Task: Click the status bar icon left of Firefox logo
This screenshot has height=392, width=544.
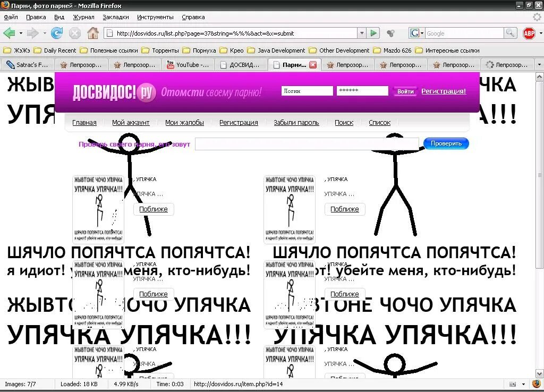Action: click(513, 385)
